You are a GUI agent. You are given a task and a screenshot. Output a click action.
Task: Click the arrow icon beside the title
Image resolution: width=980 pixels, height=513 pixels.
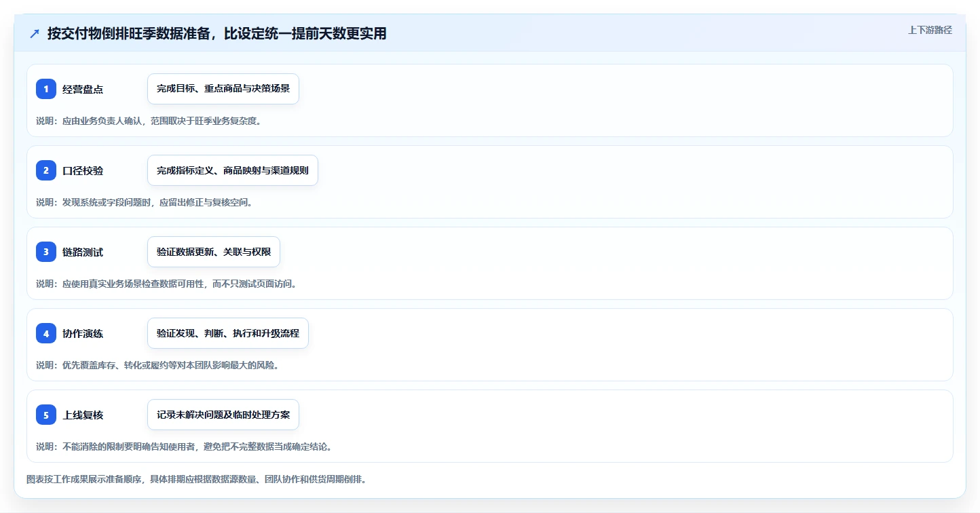[x=35, y=33]
